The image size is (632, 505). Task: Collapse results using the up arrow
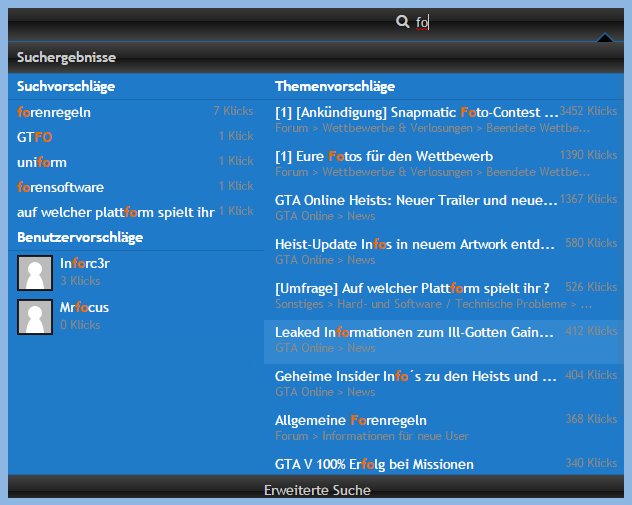pyautogui.click(x=604, y=39)
